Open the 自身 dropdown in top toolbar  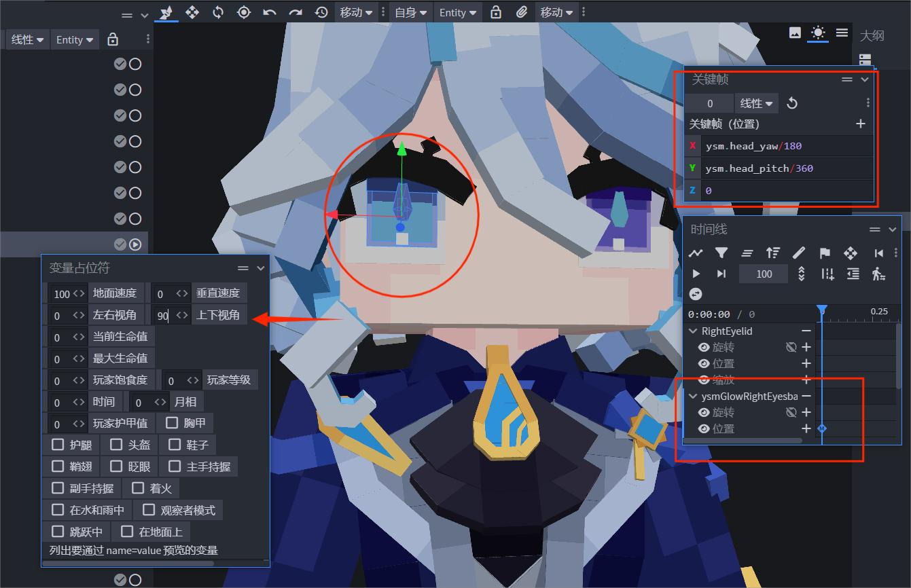tap(411, 12)
